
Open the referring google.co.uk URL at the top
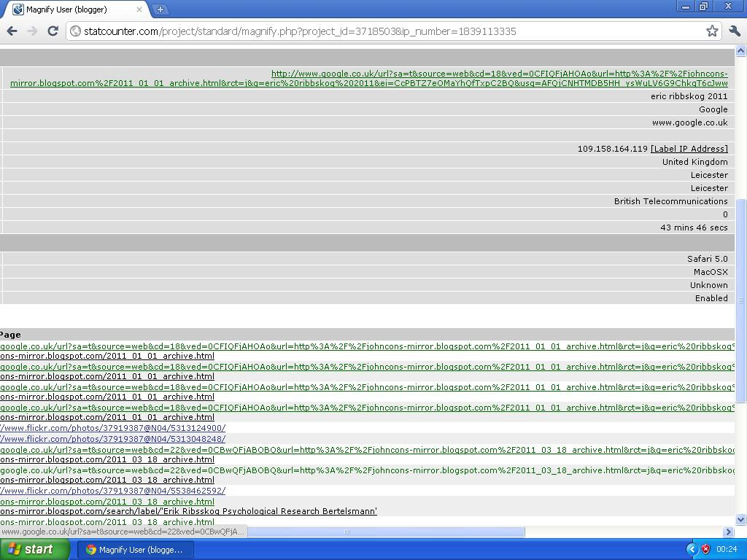[368, 79]
